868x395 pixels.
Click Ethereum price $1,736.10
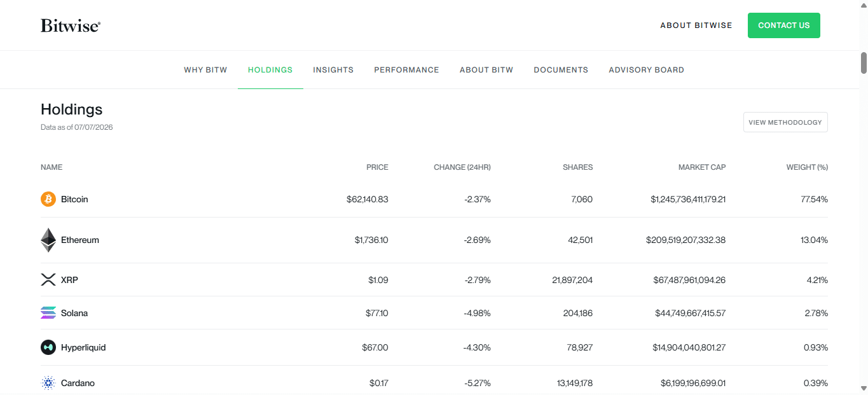[x=371, y=240]
